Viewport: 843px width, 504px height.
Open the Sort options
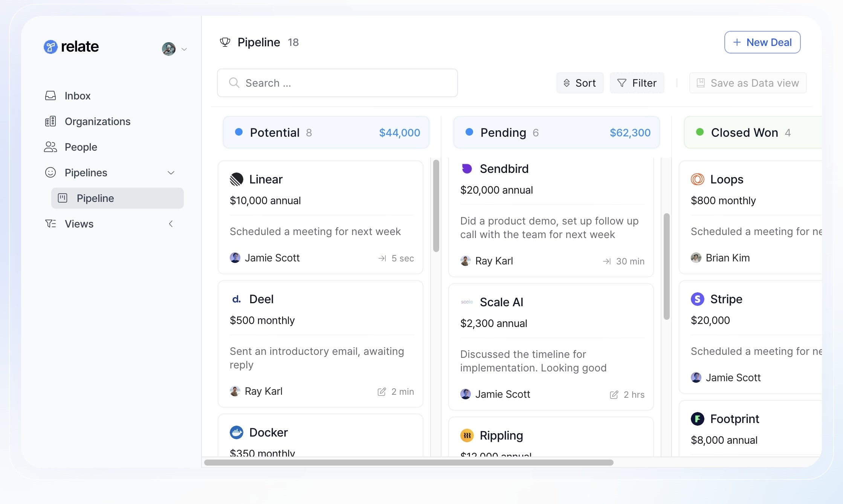pyautogui.click(x=580, y=83)
